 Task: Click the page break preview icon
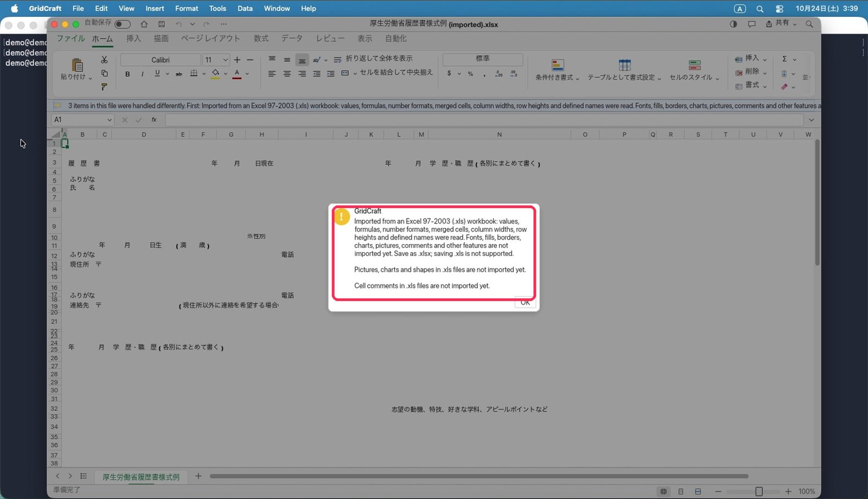coord(698,491)
